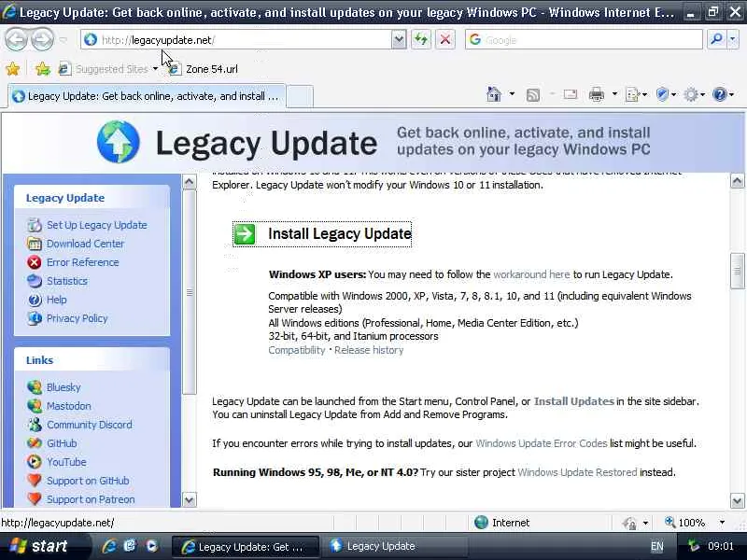
Task: Click the sidebar scroll up arrow
Action: pyautogui.click(x=190, y=182)
